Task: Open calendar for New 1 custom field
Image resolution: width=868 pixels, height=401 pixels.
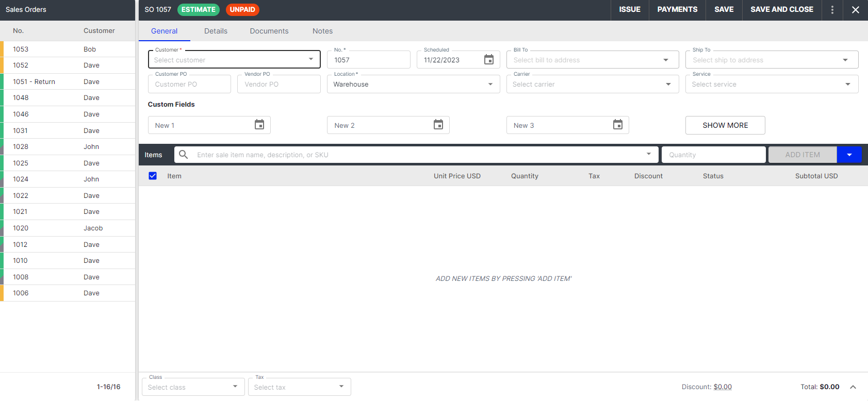Action: point(259,125)
